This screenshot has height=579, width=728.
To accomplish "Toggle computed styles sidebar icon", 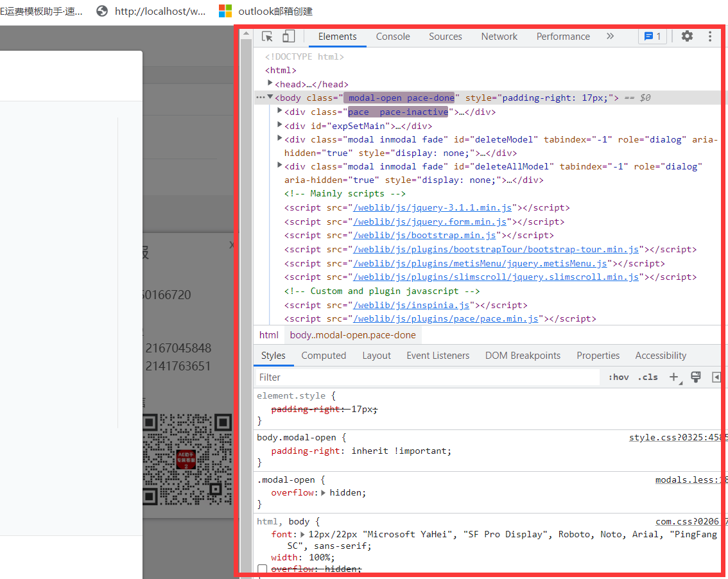I will pos(716,377).
